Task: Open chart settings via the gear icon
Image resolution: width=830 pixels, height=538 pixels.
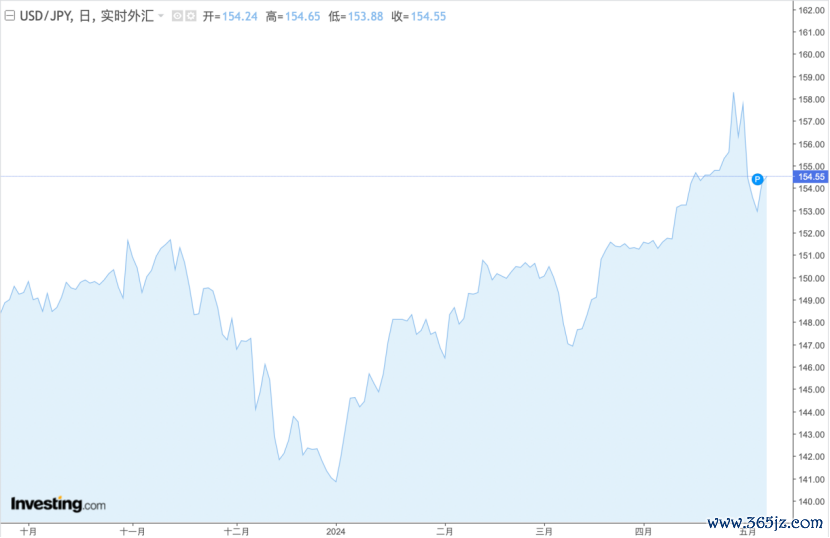Action: (x=190, y=17)
